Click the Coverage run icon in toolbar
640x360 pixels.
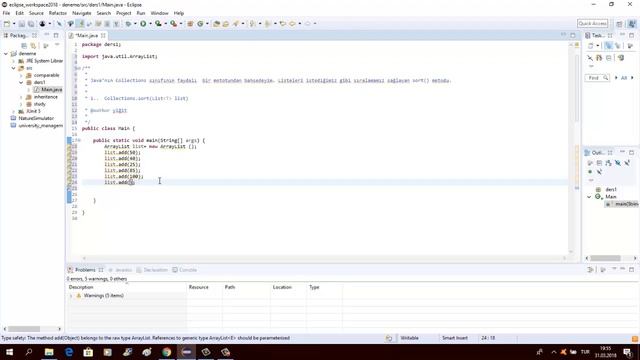click(158, 24)
